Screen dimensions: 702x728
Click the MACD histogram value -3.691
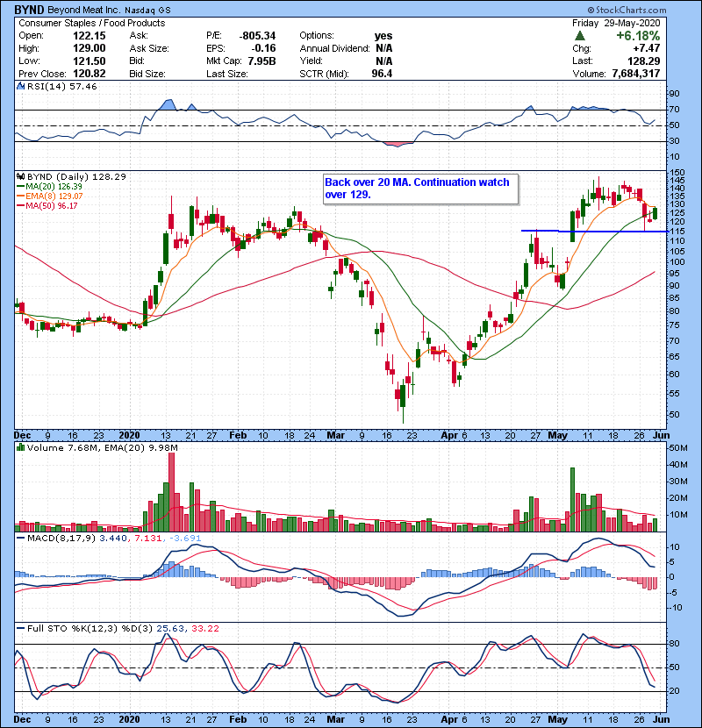tap(185, 539)
